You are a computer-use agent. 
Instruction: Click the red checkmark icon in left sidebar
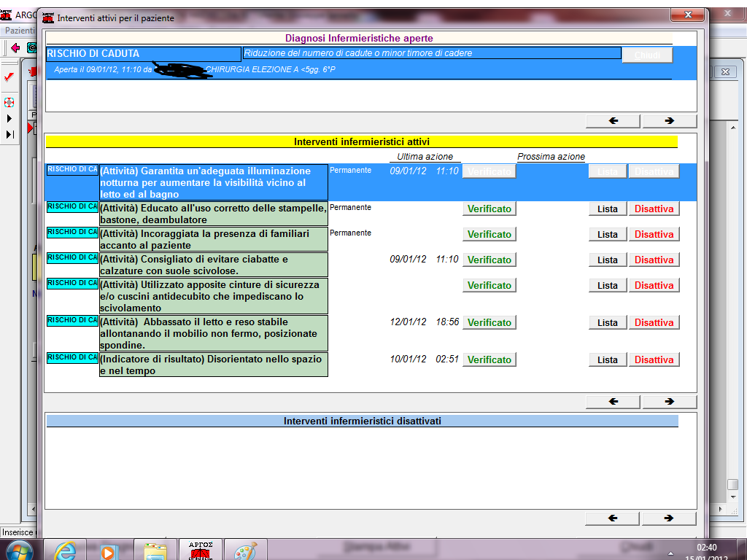click(9, 77)
